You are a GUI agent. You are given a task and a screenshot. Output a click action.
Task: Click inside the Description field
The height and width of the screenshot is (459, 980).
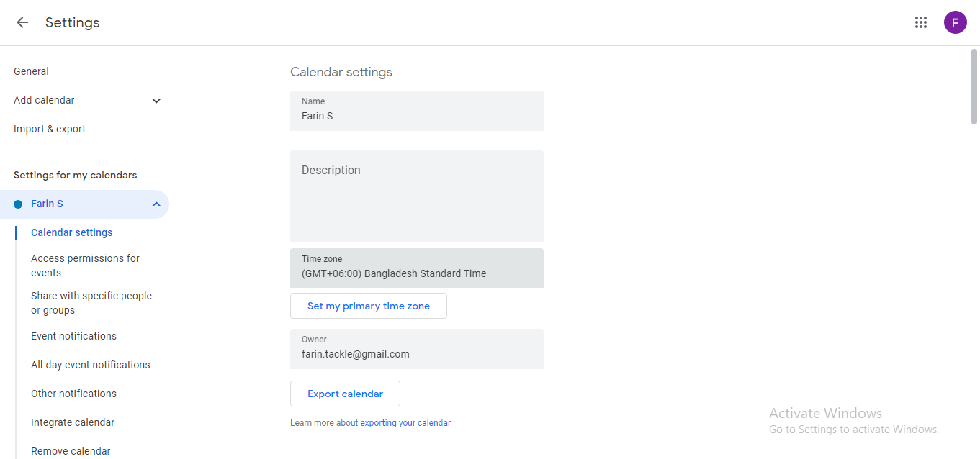(416, 194)
